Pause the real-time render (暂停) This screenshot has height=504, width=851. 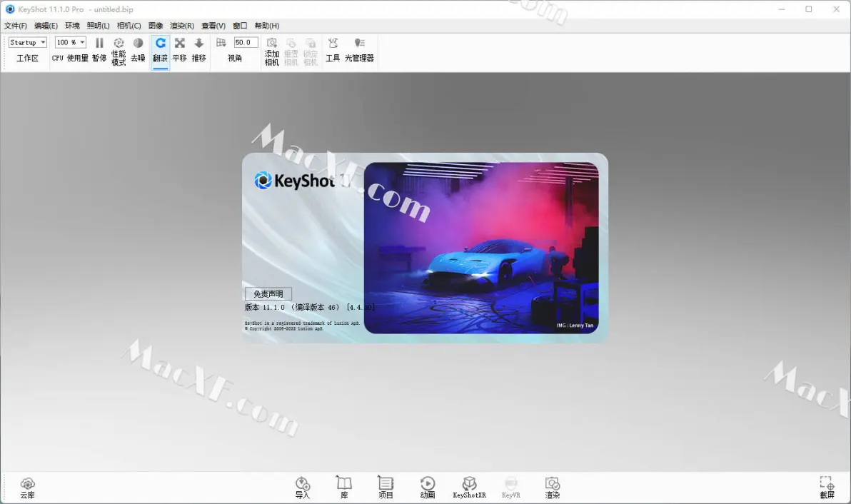pyautogui.click(x=99, y=50)
